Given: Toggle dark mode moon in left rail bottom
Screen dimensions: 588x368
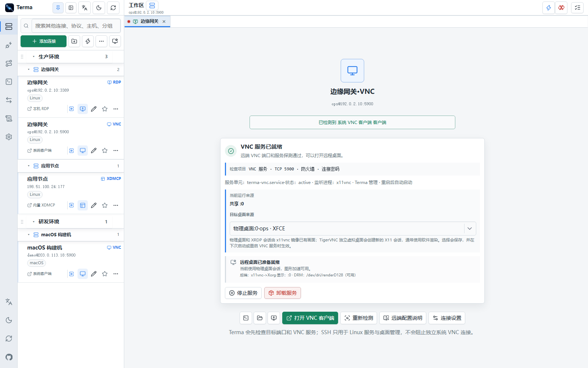Looking at the screenshot, I should [9, 320].
